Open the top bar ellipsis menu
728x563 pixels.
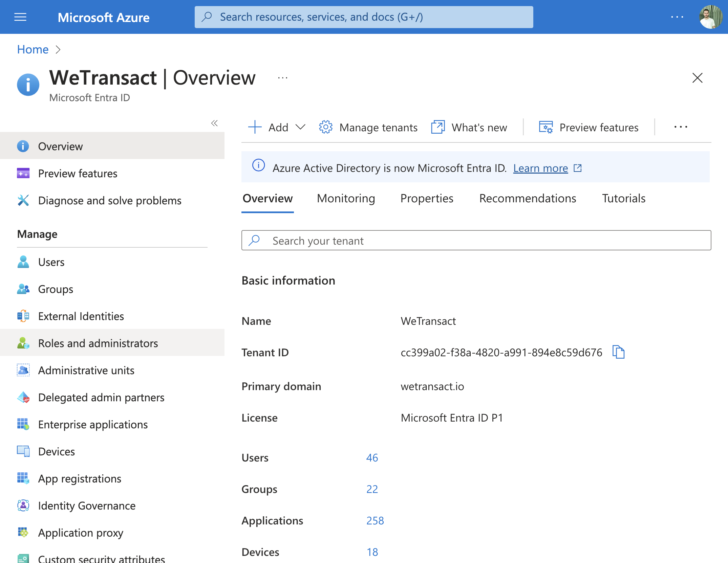coord(677,17)
